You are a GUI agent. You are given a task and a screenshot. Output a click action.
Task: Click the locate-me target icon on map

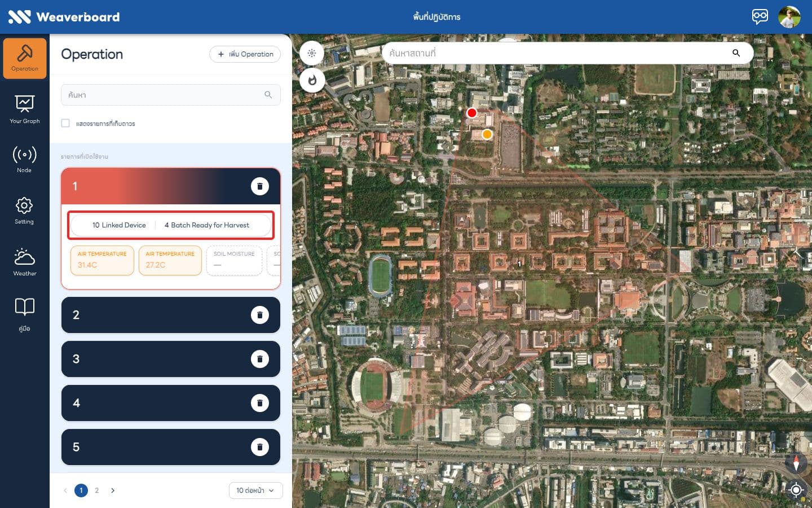[796, 489]
